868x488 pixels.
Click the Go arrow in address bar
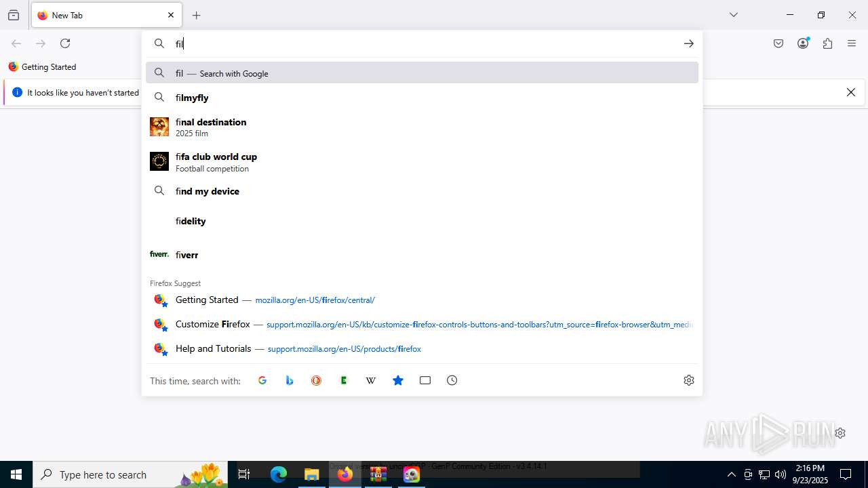click(x=689, y=43)
